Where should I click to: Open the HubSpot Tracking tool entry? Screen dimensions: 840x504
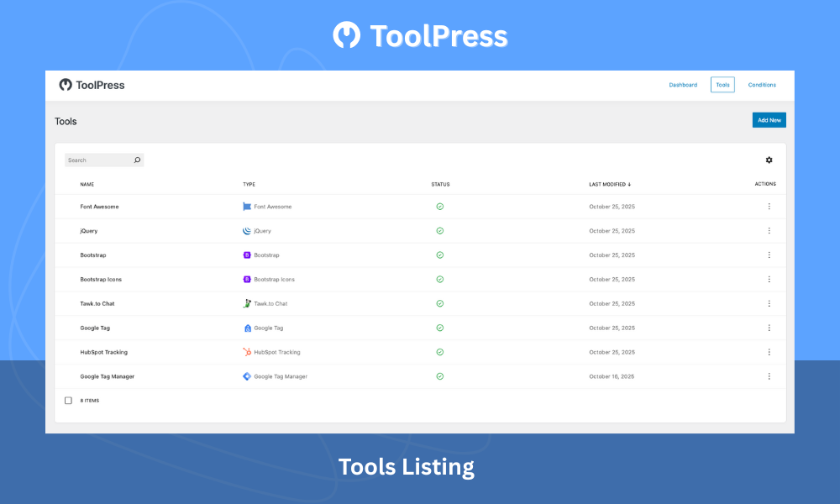coord(104,352)
